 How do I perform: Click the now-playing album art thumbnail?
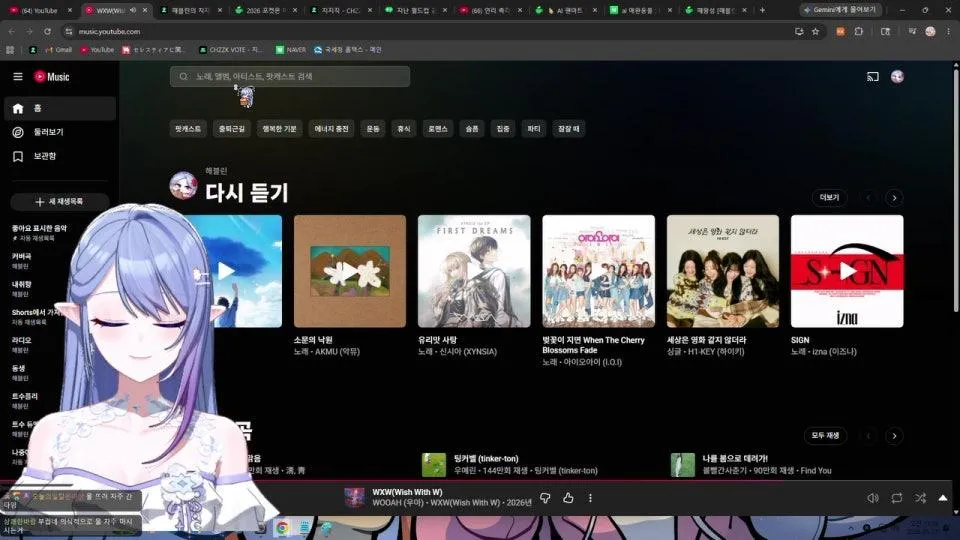354,498
